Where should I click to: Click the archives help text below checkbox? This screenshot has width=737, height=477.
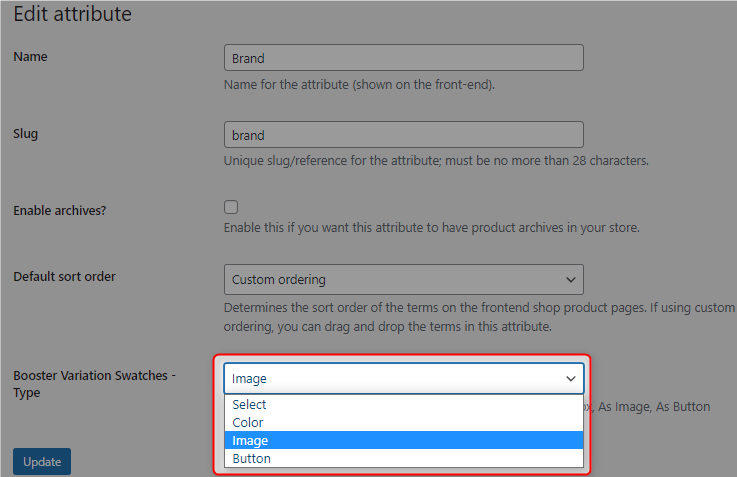[x=431, y=227]
